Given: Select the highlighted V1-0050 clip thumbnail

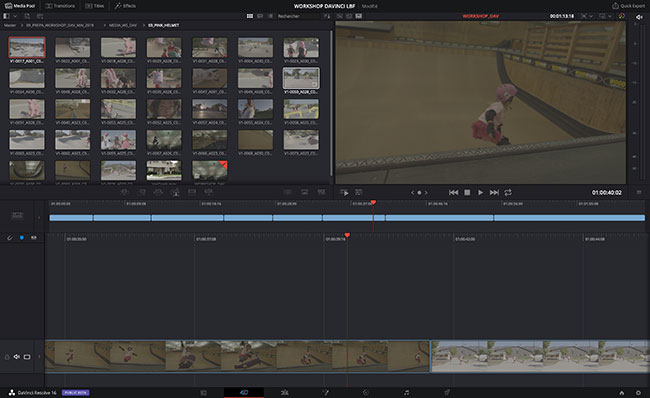Looking at the screenshot, I should pos(301,78).
